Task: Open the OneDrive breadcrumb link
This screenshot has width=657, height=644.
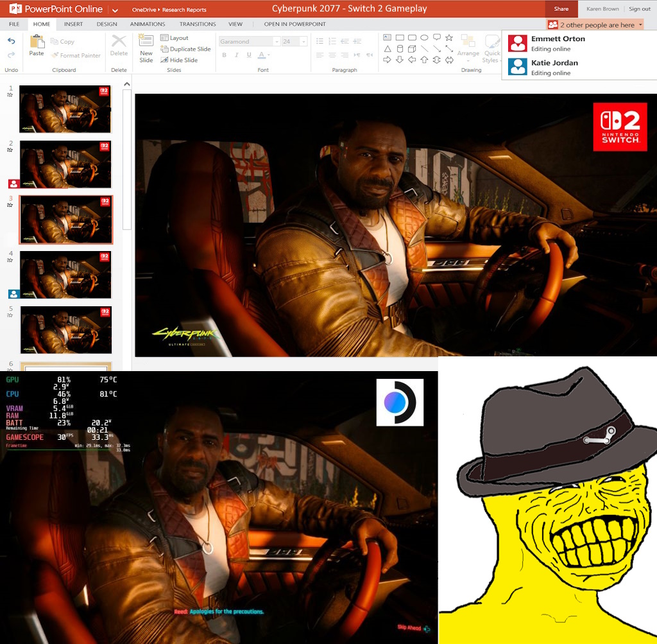Action: (x=144, y=10)
